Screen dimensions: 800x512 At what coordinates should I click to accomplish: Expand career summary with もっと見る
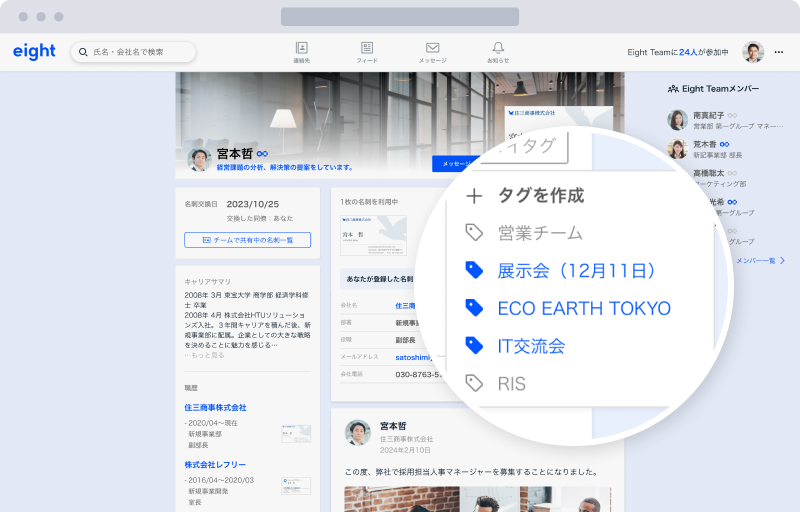click(204, 355)
